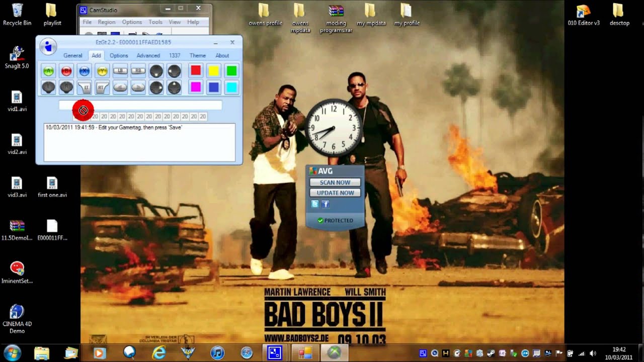Click the log message 'Edit your Gamertag'
Screen dimensions: 644x362
114,128
